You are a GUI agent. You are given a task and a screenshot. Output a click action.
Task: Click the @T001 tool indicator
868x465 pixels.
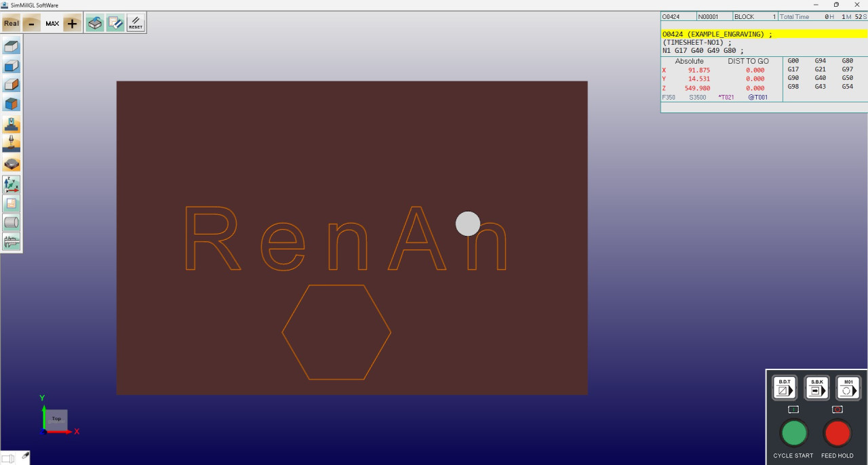coord(758,98)
